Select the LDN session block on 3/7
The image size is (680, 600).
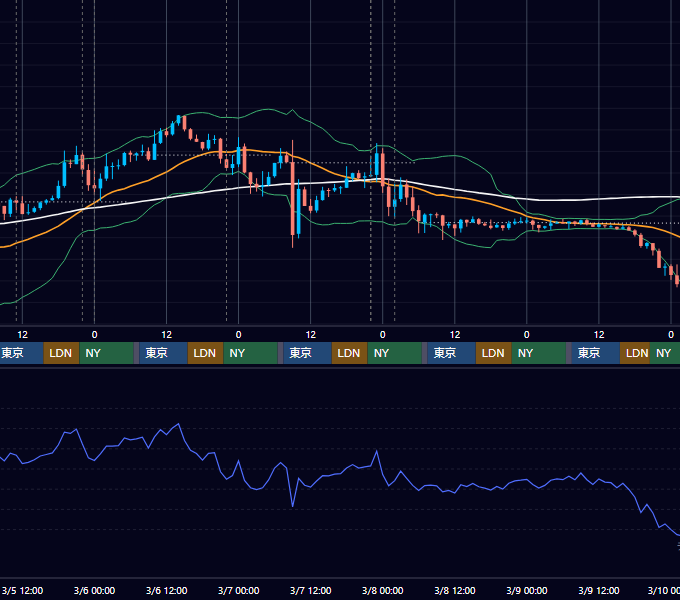[349, 353]
